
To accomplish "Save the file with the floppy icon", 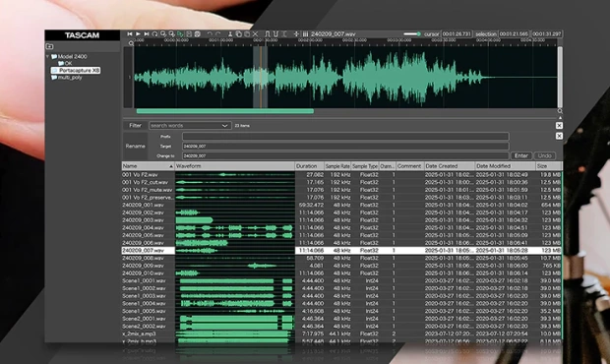I will tap(189, 34).
